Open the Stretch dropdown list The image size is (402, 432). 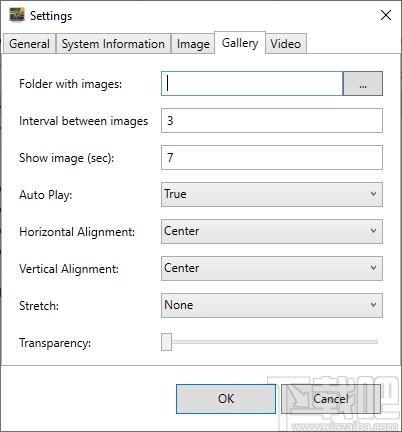[272, 305]
